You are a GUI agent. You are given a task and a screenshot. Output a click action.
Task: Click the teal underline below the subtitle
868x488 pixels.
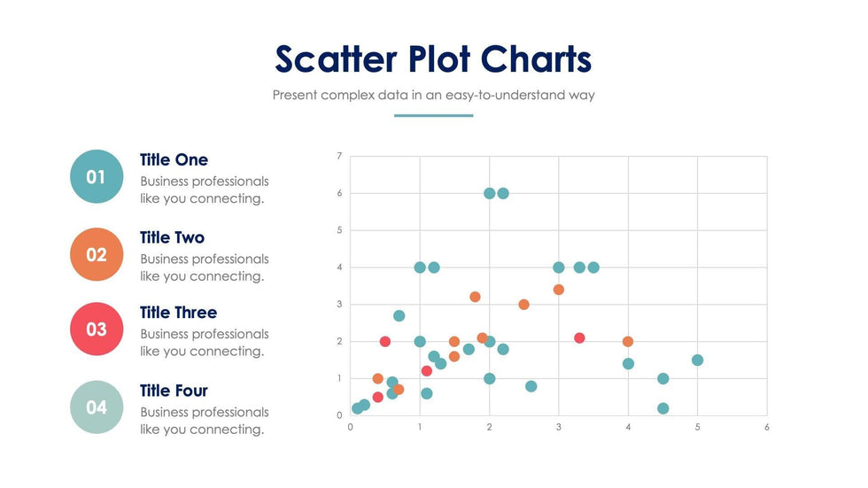tap(433, 115)
